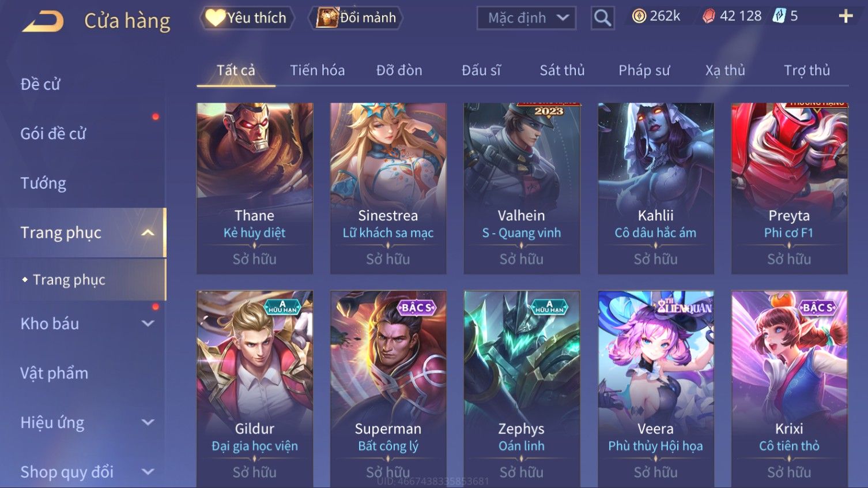Open Yêu thích favorites heart button
This screenshot has width=868, height=488.
coord(247,18)
